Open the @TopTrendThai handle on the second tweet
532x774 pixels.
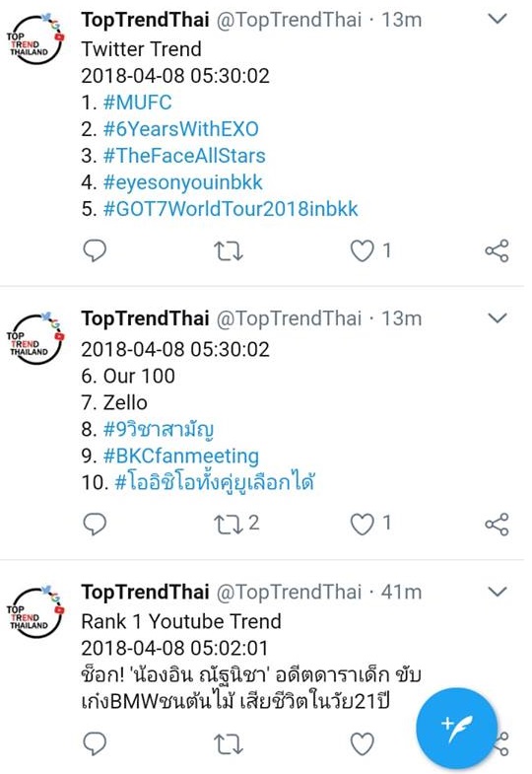[289, 318]
